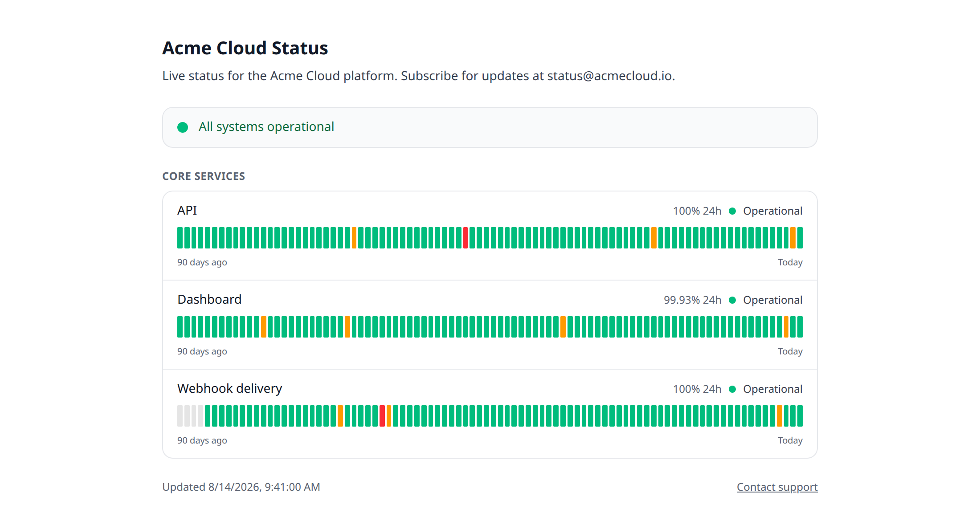Click the leftmost orange bar in Dashboard history

click(264, 327)
